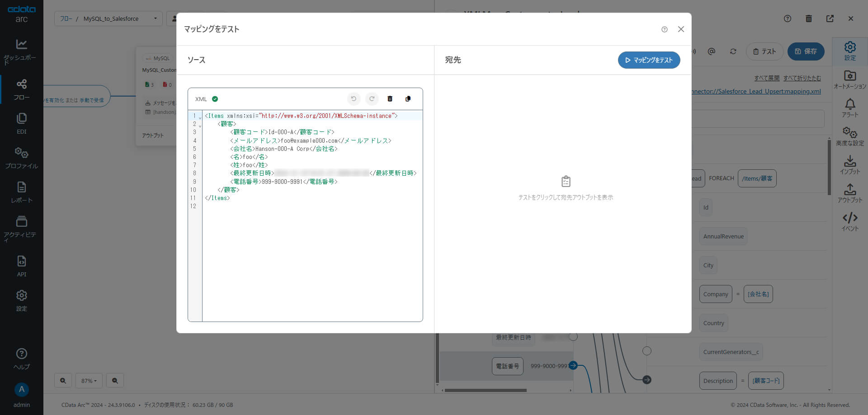Click the source tree horizontal scrollbar

point(486,390)
